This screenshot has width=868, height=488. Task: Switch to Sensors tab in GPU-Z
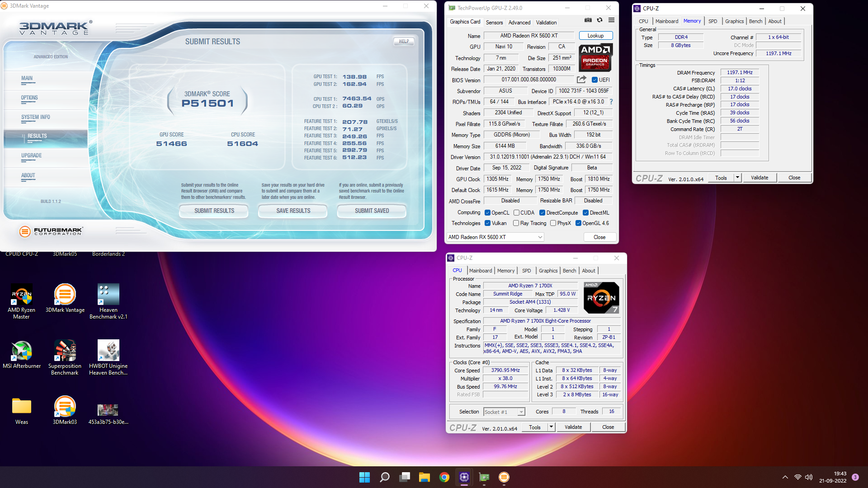coord(494,22)
